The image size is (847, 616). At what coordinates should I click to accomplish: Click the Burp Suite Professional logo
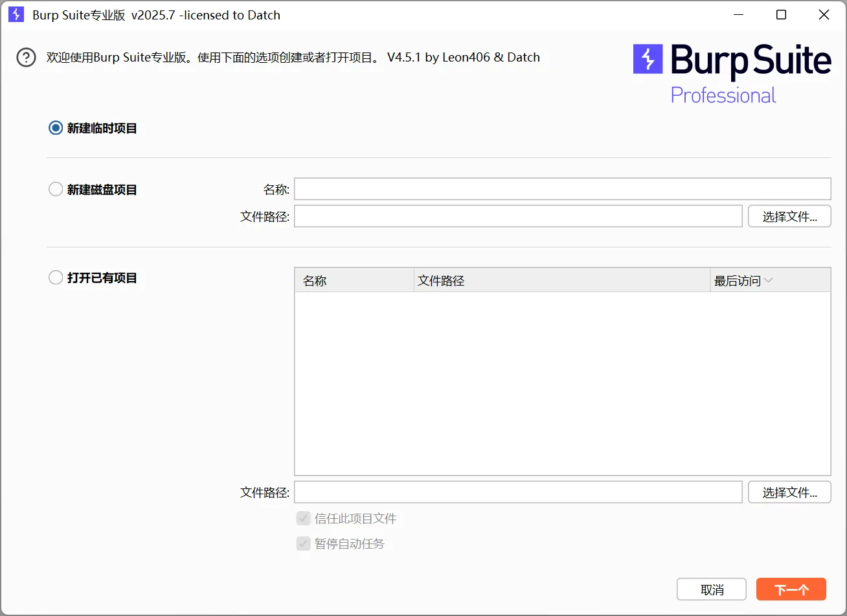(x=732, y=74)
